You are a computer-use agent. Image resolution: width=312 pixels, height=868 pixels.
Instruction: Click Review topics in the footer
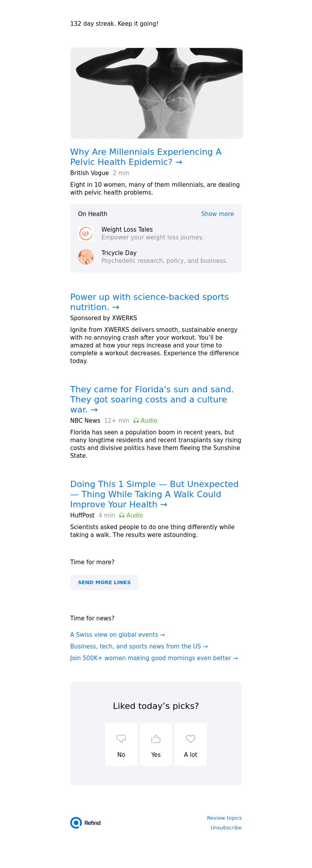point(224,818)
